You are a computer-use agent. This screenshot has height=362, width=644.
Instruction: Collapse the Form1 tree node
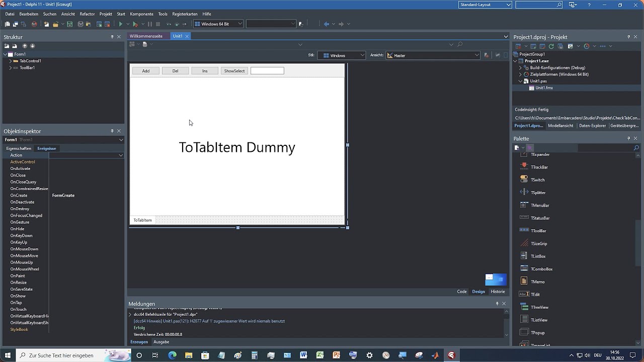point(6,54)
